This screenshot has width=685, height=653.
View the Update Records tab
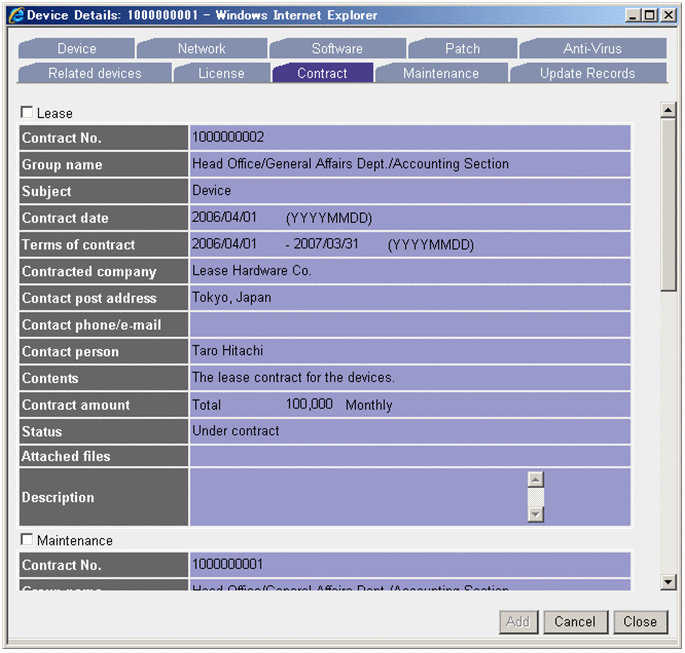pyautogui.click(x=587, y=73)
